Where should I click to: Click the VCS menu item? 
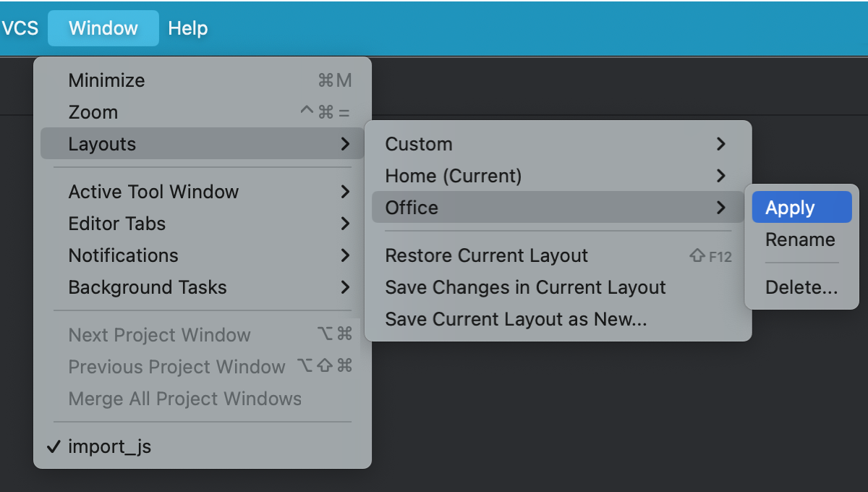click(x=20, y=28)
